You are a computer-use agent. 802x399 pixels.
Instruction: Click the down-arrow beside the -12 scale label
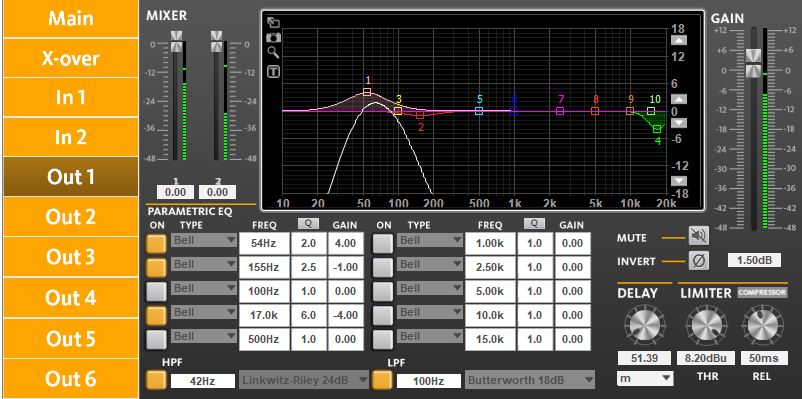pos(679,181)
